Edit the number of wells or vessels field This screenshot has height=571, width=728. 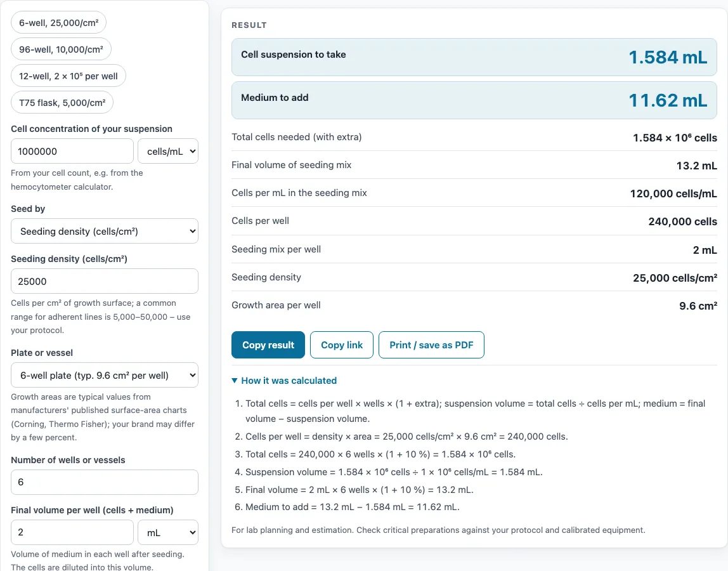coord(105,482)
